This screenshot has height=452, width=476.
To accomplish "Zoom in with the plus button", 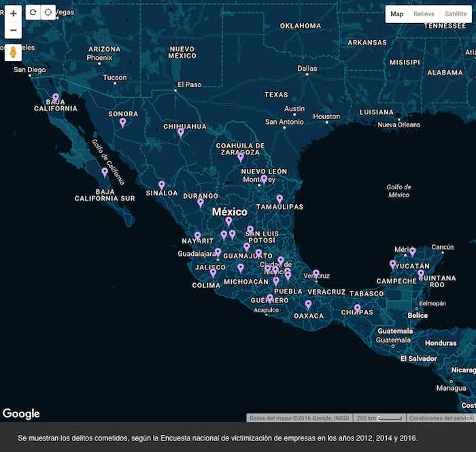I will (x=14, y=13).
